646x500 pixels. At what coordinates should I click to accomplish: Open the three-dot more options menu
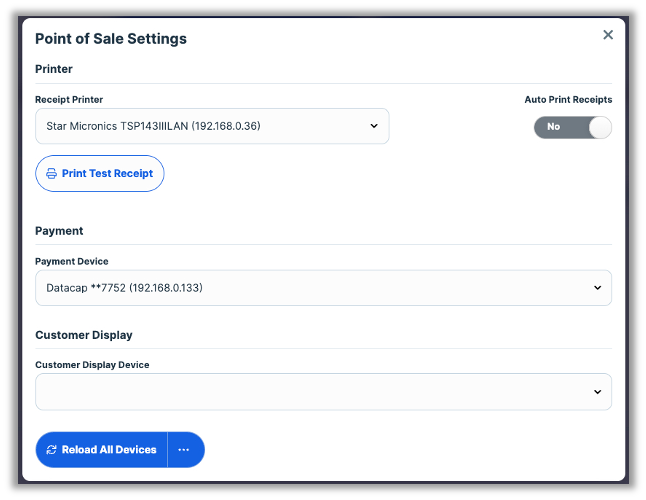coord(184,450)
